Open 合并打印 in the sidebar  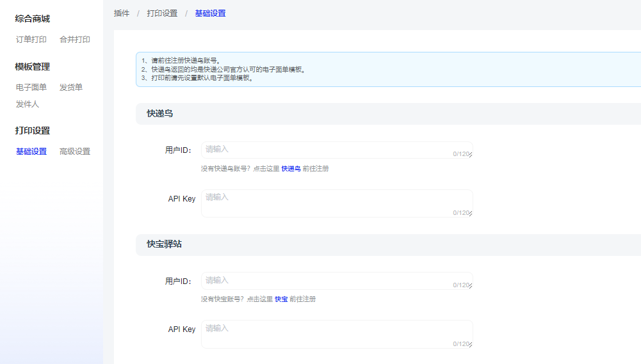75,40
